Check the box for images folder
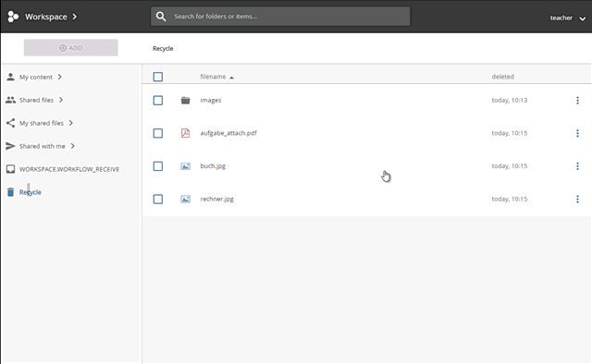592x364 pixels. coord(158,101)
